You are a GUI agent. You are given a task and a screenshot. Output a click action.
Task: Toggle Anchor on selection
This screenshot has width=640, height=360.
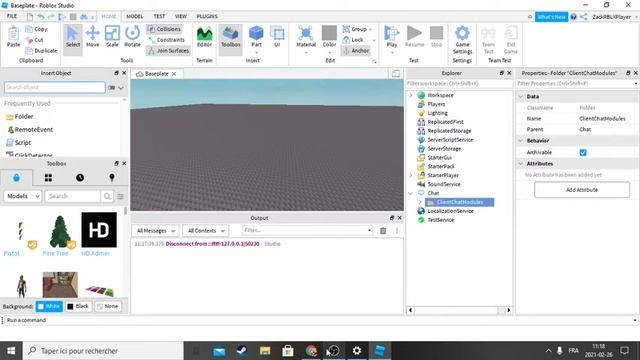pos(356,51)
